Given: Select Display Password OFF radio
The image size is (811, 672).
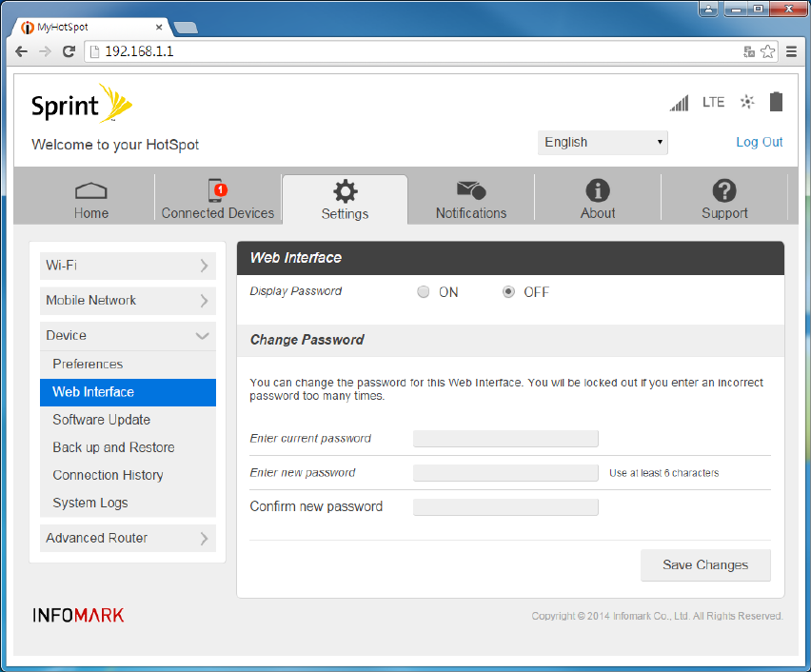Looking at the screenshot, I should click(508, 292).
